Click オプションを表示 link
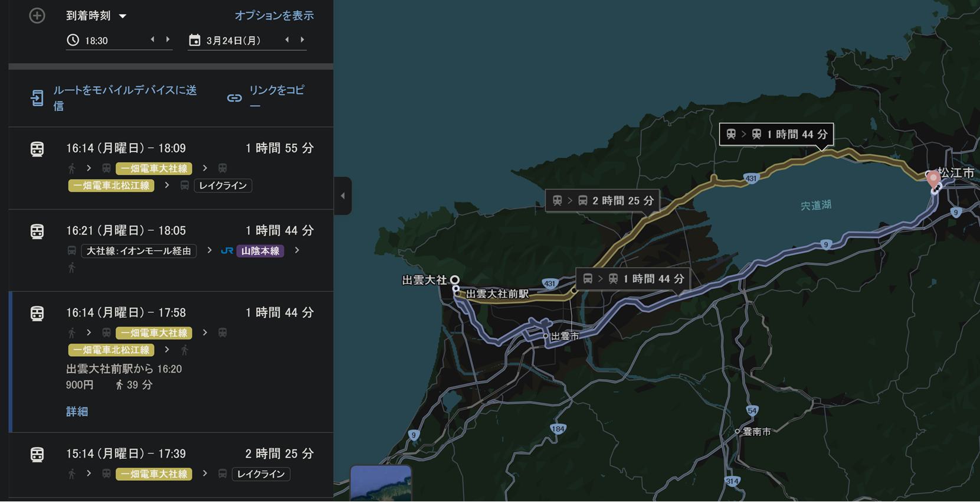 (x=274, y=16)
